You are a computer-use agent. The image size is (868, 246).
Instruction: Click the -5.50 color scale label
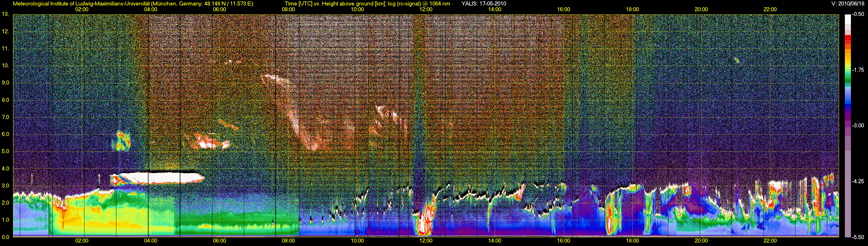click(x=858, y=237)
